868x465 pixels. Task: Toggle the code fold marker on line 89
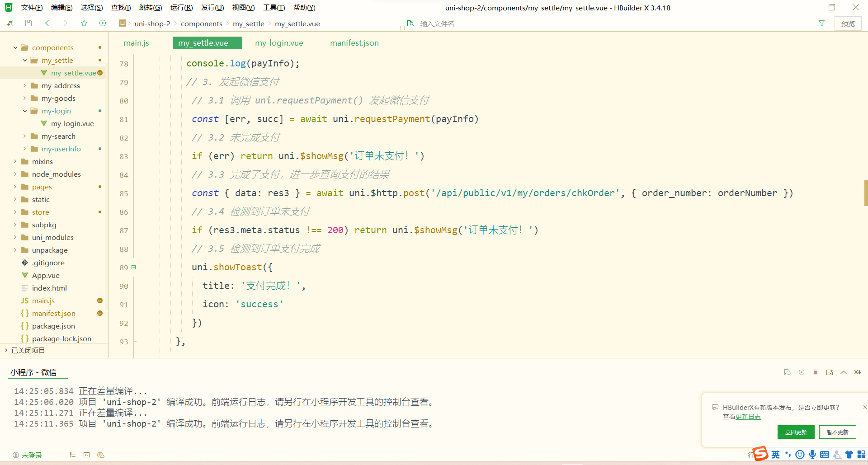point(134,268)
